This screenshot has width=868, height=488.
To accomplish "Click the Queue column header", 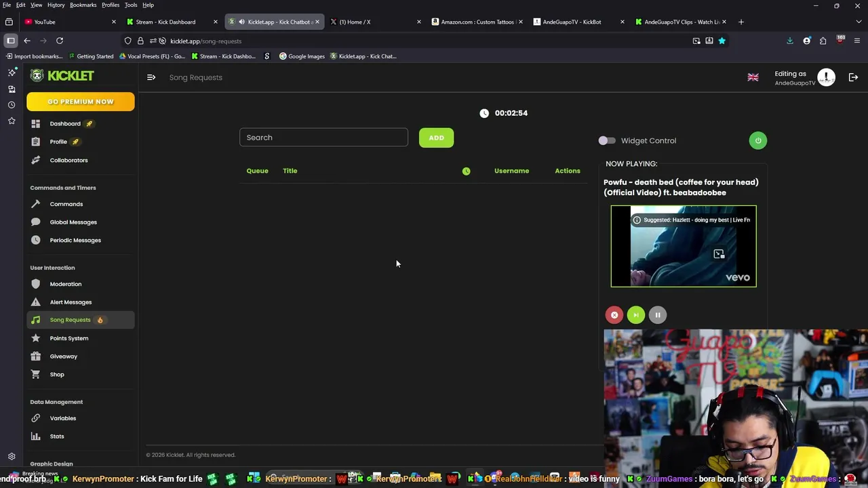I will (x=257, y=171).
